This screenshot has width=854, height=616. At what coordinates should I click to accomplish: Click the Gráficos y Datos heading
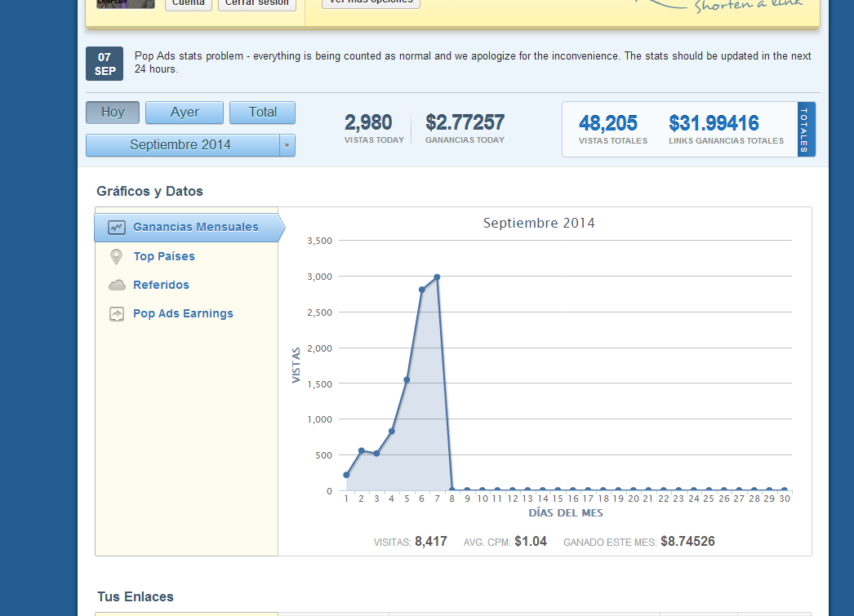(x=149, y=192)
